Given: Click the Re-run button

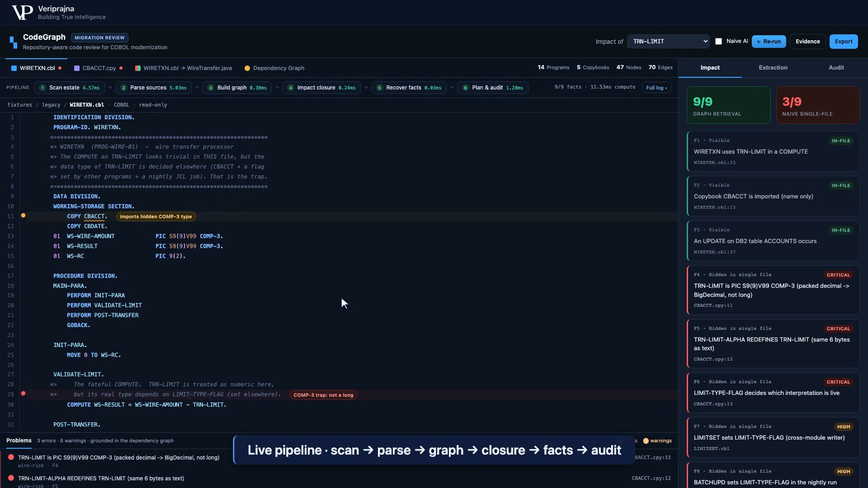Looking at the screenshot, I should 769,42.
